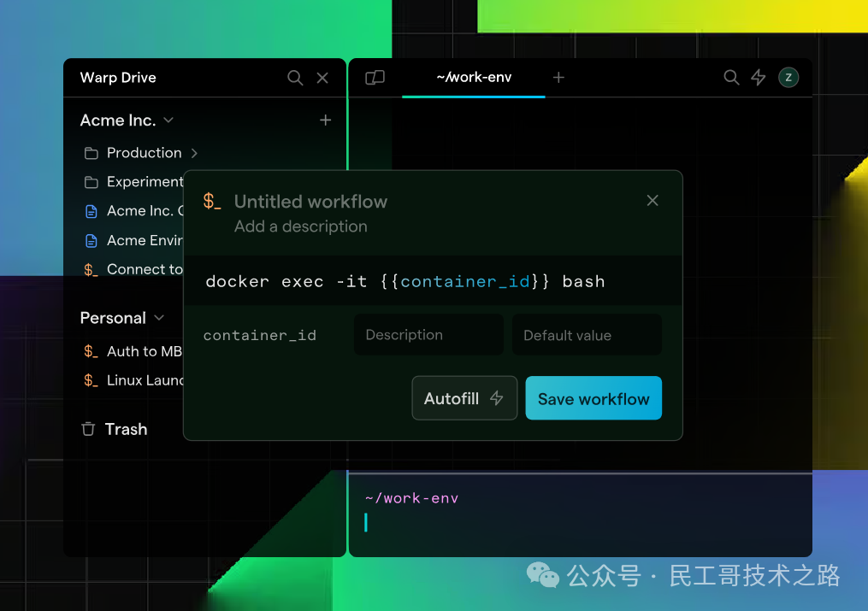This screenshot has height=611, width=868.
Task: Collapse the Acme Inc. workspace
Action: [x=168, y=120]
